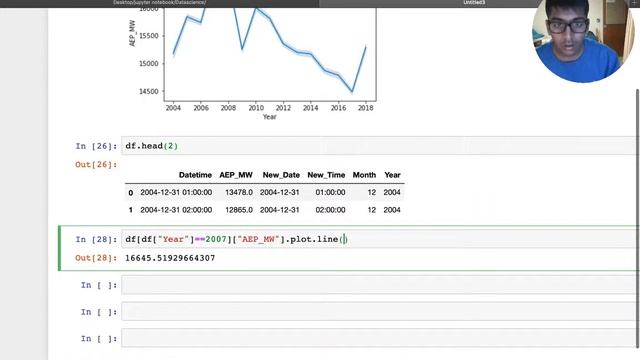Click the 2007 number in the In [28] code
The width and height of the screenshot is (640, 360).
(x=216, y=239)
